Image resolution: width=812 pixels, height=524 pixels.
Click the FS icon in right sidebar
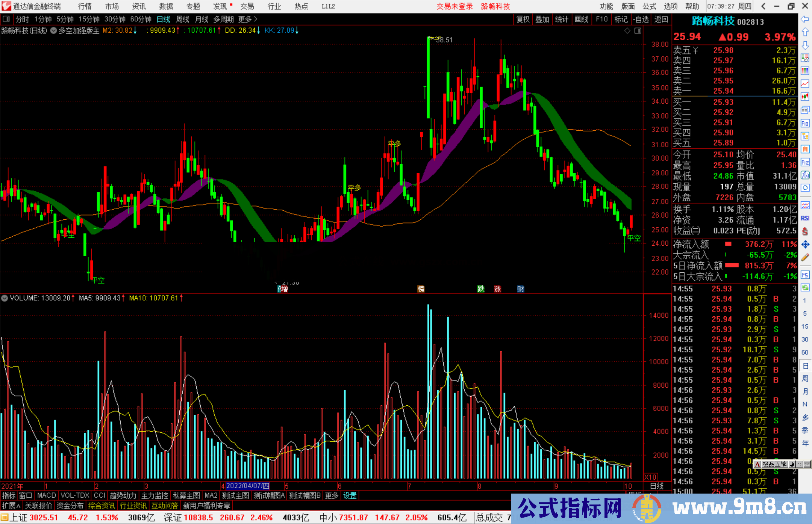[805, 275]
